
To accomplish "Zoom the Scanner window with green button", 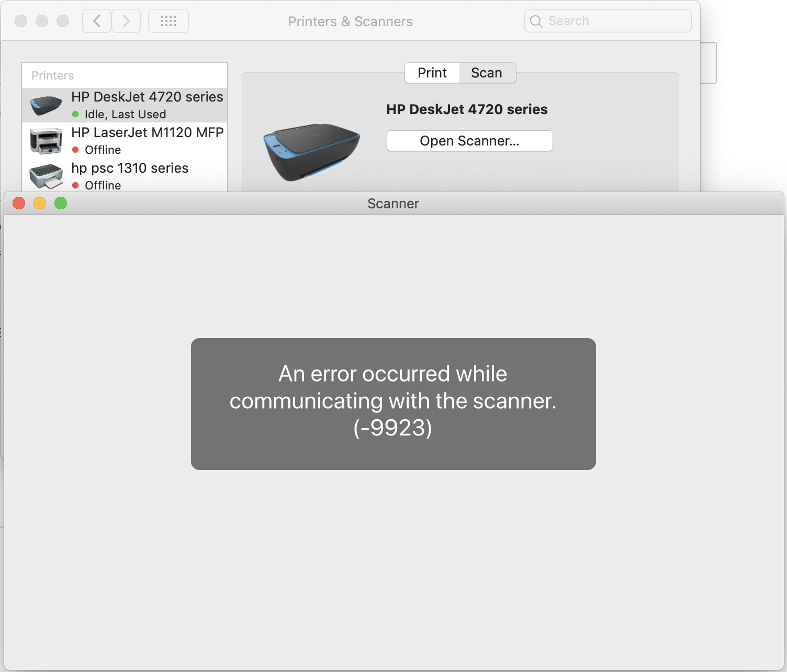I will 61,203.
